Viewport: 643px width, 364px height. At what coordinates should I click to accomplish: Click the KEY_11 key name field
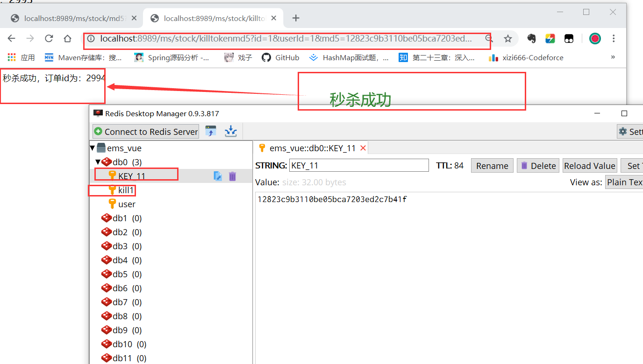[x=358, y=165]
